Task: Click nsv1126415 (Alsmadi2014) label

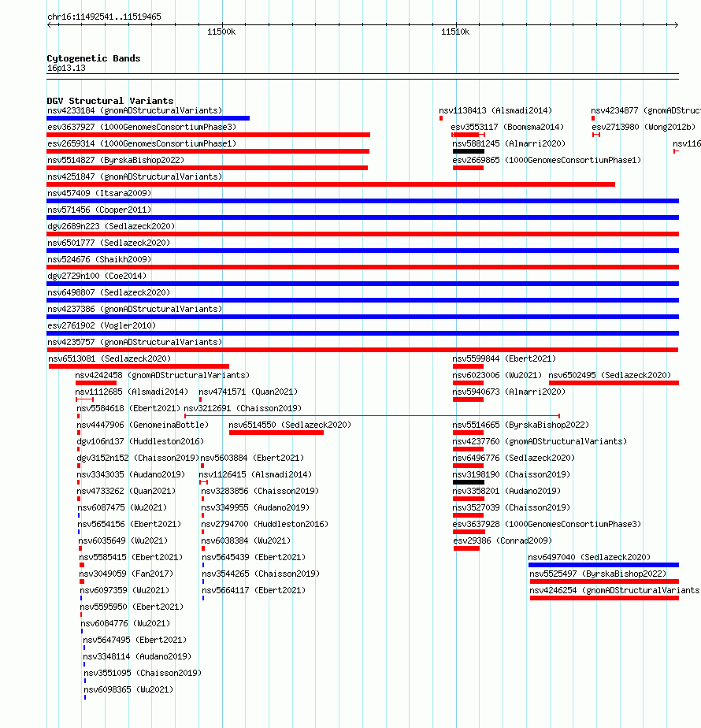Action: [255, 474]
